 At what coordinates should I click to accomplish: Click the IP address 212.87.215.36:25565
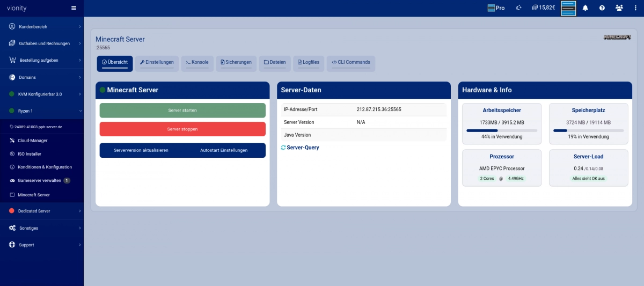tap(379, 109)
